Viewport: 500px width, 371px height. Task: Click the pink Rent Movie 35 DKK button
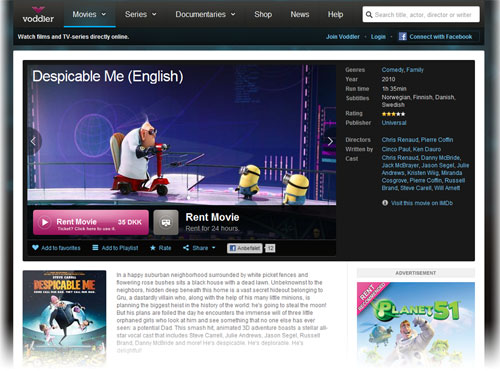[91, 222]
